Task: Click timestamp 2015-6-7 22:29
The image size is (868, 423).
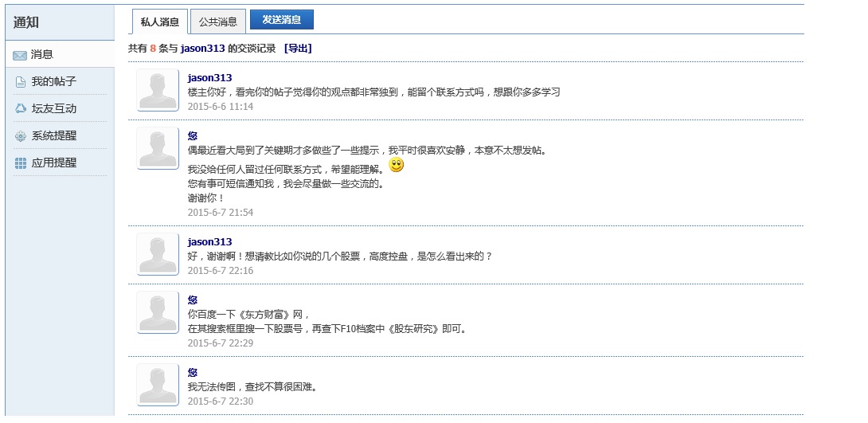Action: click(x=221, y=343)
